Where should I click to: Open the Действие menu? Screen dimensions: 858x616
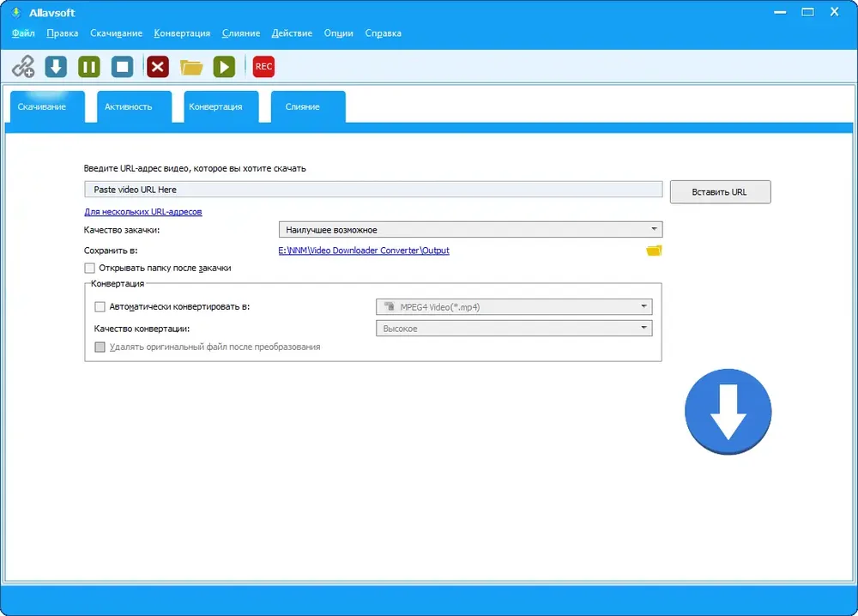point(292,33)
